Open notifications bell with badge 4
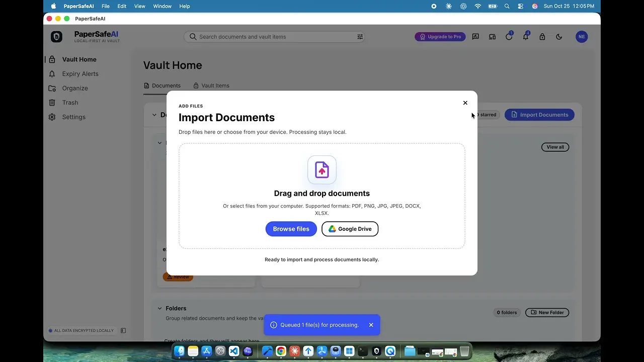The image size is (644, 362). [x=526, y=36]
